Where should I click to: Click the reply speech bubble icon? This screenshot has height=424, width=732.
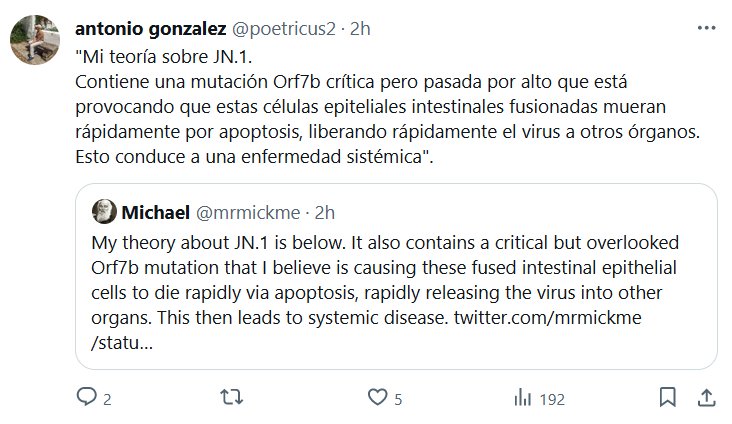87,398
